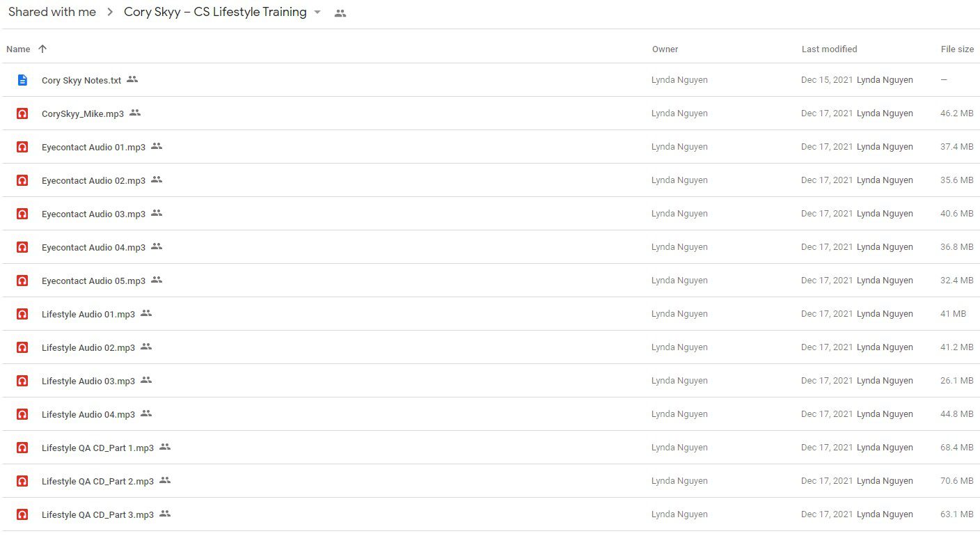The width and height of the screenshot is (980, 536).
Task: Click the 63.1 MB file size value
Action: 956,514
